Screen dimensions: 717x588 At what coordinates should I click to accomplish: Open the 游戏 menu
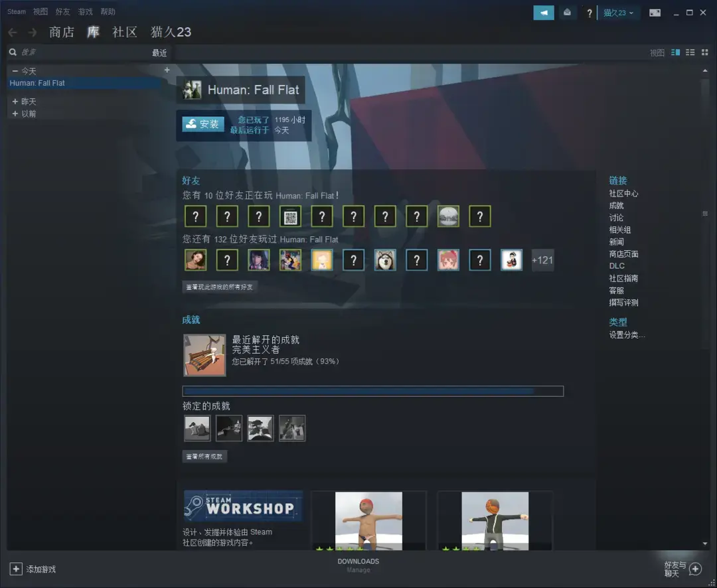click(x=85, y=12)
